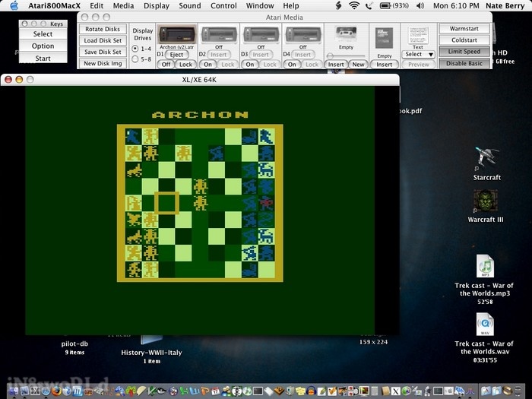Click the D2 disk drive icon
This screenshot has height=399, width=532.
point(219,34)
